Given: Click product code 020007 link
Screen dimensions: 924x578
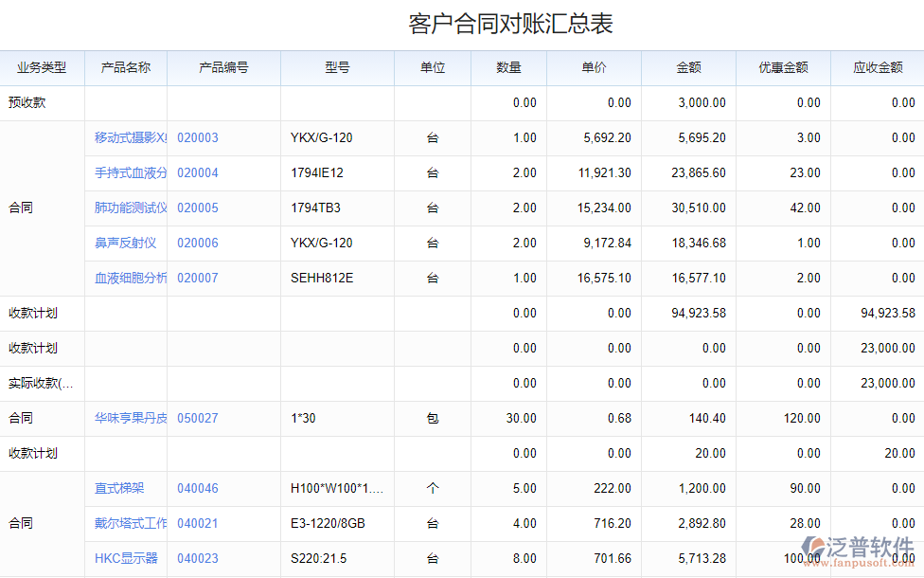Looking at the screenshot, I should click(x=197, y=279).
